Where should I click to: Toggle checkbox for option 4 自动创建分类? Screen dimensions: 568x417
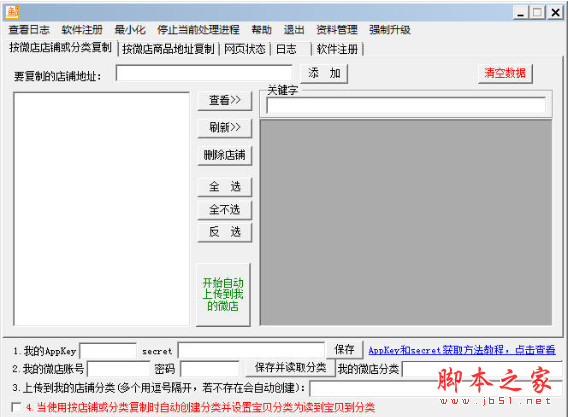[16, 407]
